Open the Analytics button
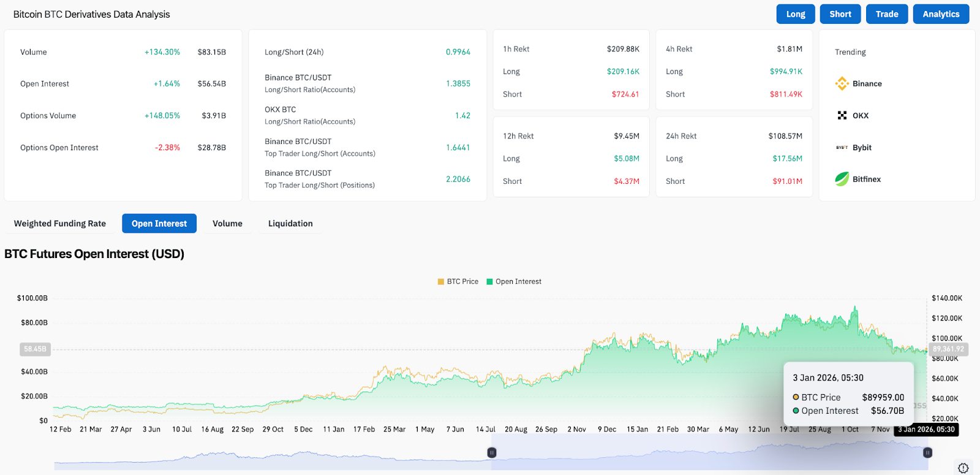This screenshot has height=475, width=980. point(941,14)
